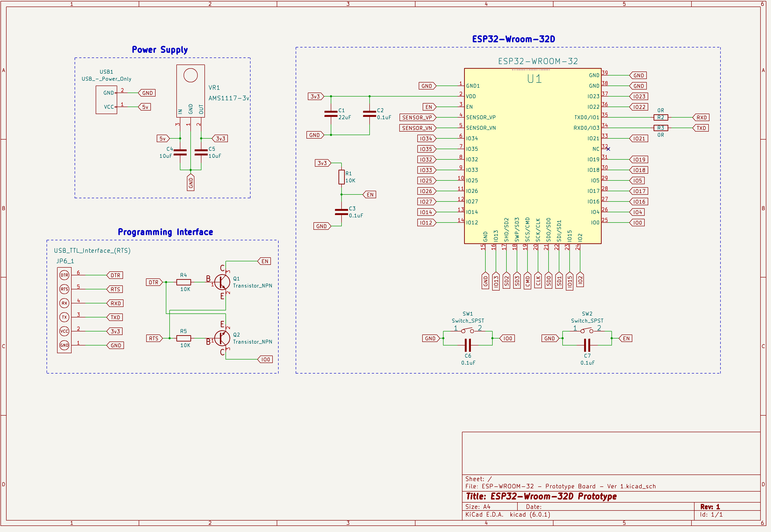Viewport: 771px width, 532px height.
Task: Select the ESP32-WROOM-32 value label above U1
Action: 538,61
